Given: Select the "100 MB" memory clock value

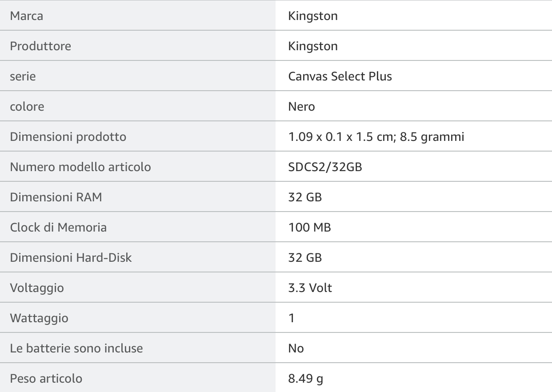Looking at the screenshot, I should (309, 228).
